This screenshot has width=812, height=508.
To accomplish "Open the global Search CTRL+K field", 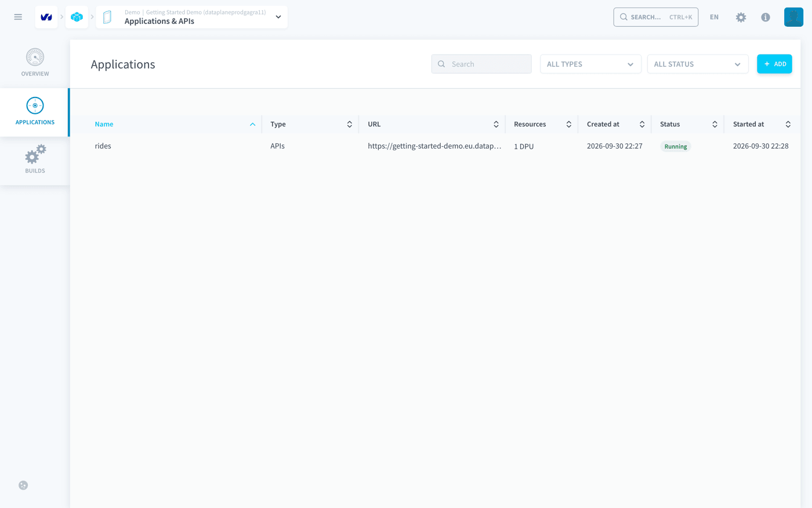I will click(x=655, y=17).
